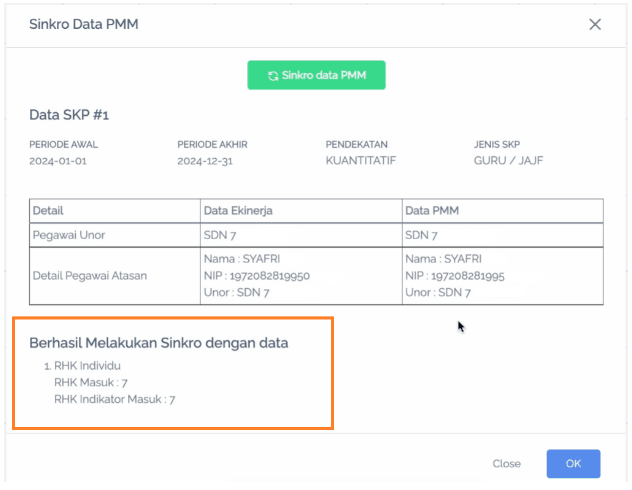Viewport: 632px width, 490px height.
Task: Click the Periode Awal date 2024-01-01
Action: pos(58,161)
